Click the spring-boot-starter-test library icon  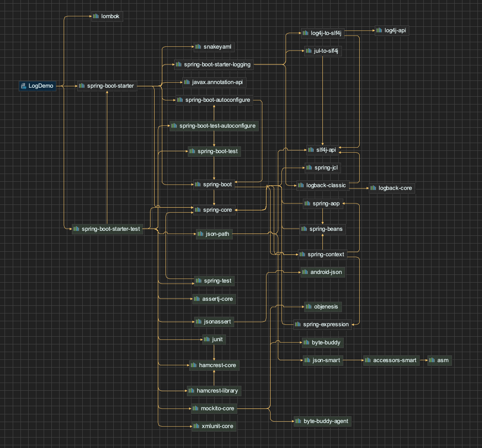76,229
